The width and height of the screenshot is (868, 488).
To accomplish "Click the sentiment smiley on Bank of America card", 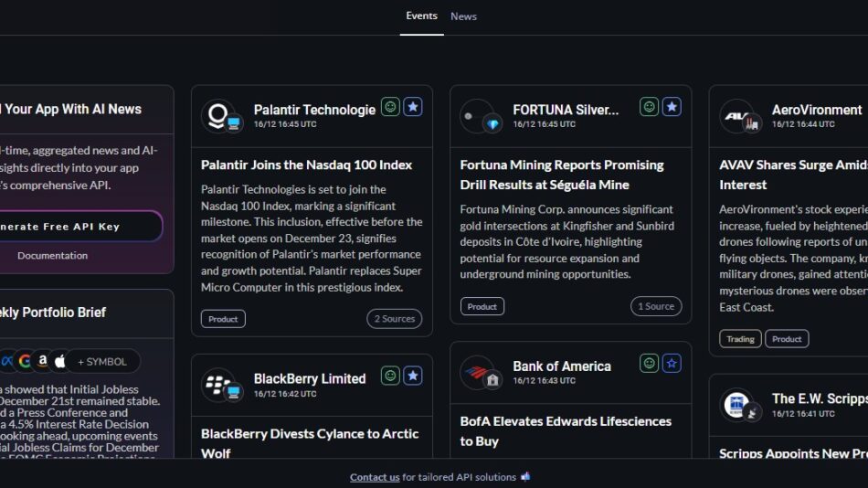I will 650,363.
